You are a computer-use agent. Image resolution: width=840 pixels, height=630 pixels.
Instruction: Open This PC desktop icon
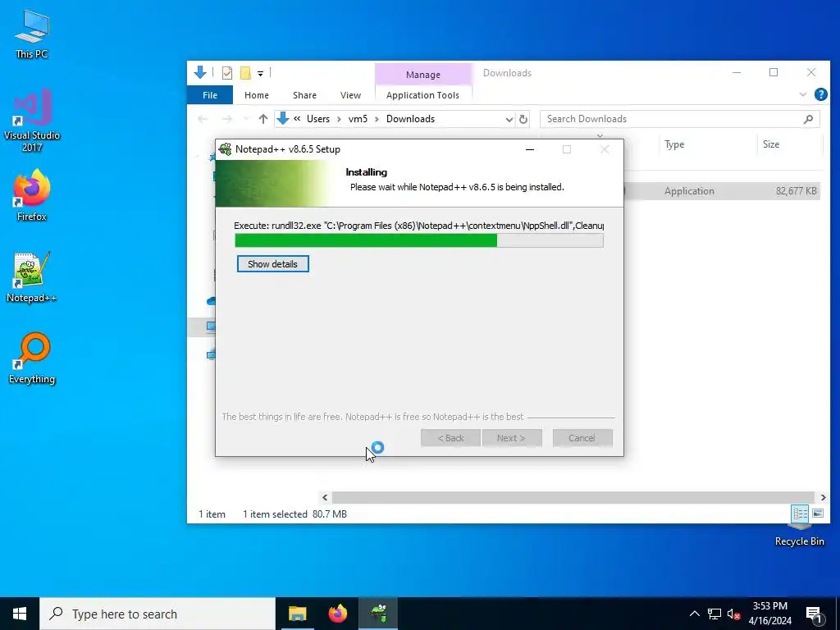(32, 33)
